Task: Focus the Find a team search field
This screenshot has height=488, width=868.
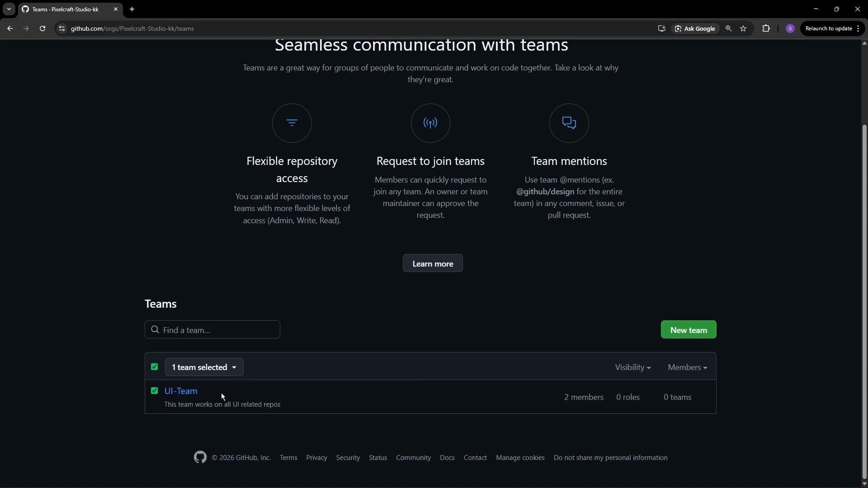Action: tap(212, 330)
